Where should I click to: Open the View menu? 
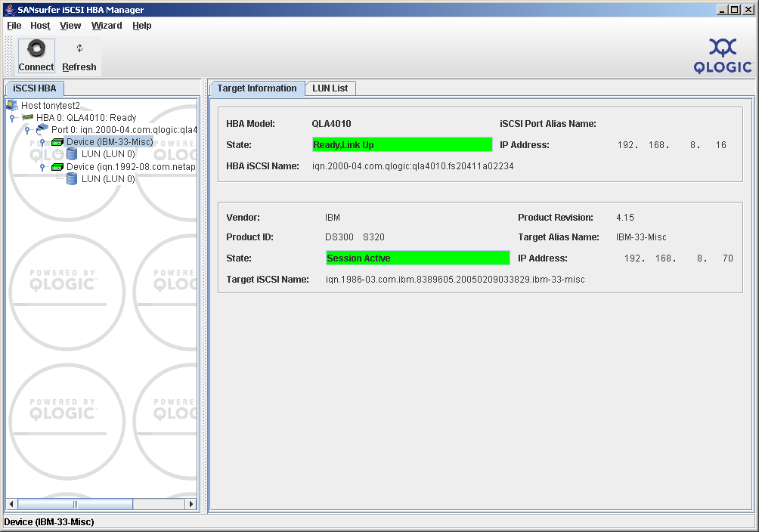coord(70,26)
